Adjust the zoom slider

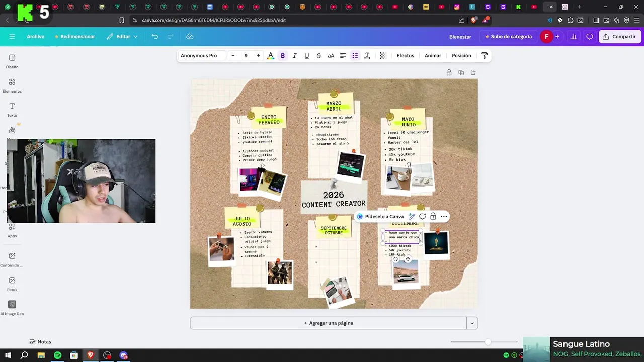click(488, 342)
